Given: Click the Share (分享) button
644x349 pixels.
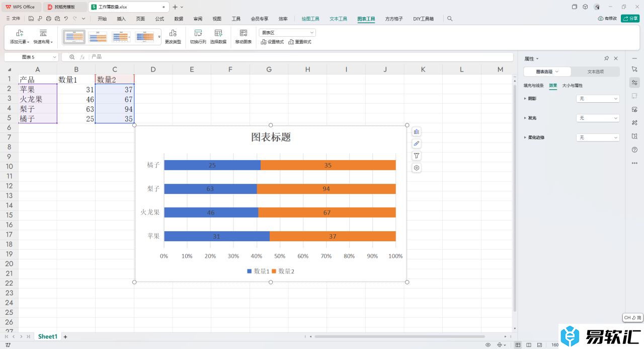Looking at the screenshot, I should [630, 19].
